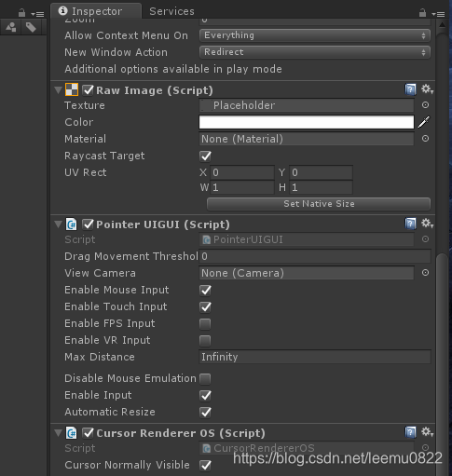This screenshot has height=476, width=452.
Task: Click the View Camera None field
Action: (x=307, y=273)
